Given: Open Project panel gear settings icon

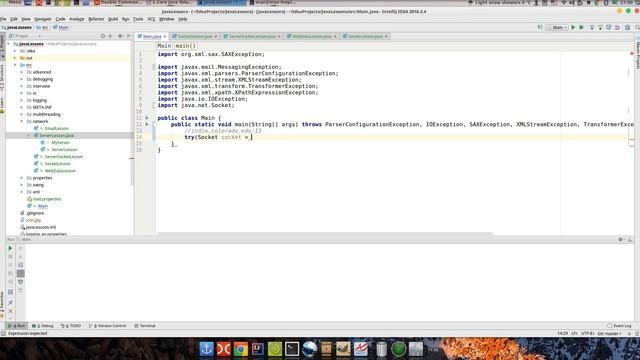Looking at the screenshot, I should click(120, 36).
